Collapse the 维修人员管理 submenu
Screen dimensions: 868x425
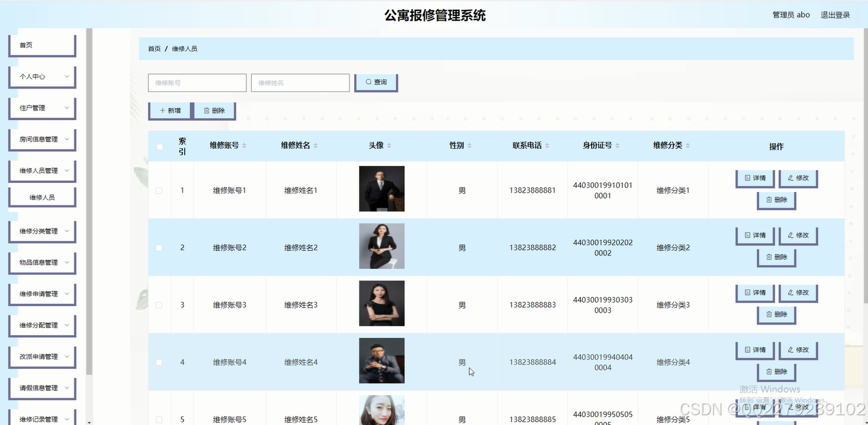41,171
